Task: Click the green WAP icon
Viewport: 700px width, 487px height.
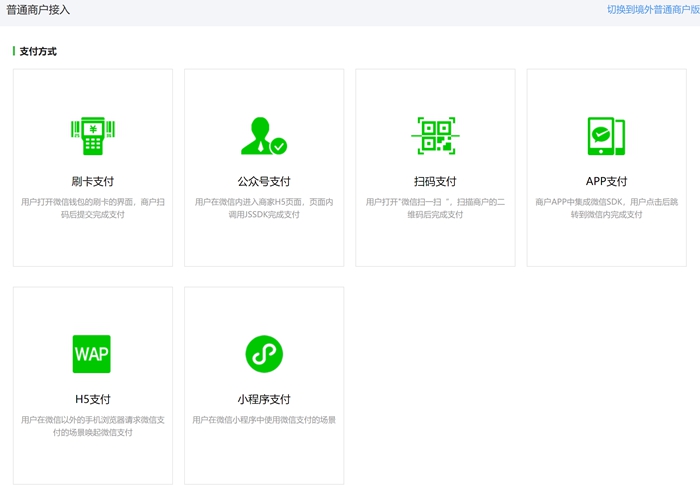Action: coord(92,354)
